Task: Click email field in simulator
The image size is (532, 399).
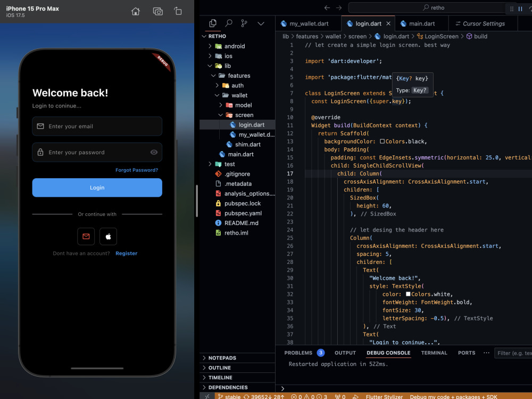Action: 97,126
